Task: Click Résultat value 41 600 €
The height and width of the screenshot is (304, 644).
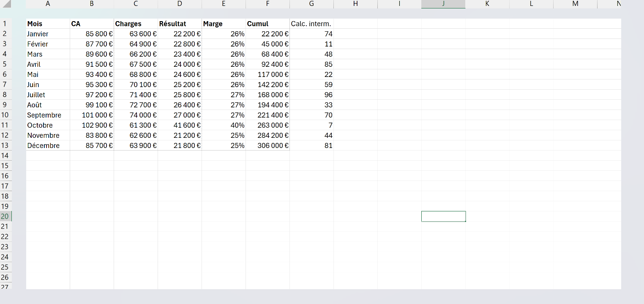Action: click(180, 125)
